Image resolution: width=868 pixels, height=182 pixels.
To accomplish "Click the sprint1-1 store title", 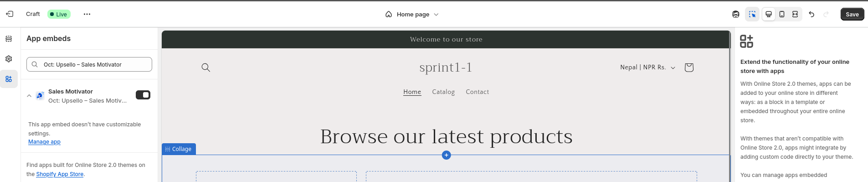I will (x=446, y=68).
